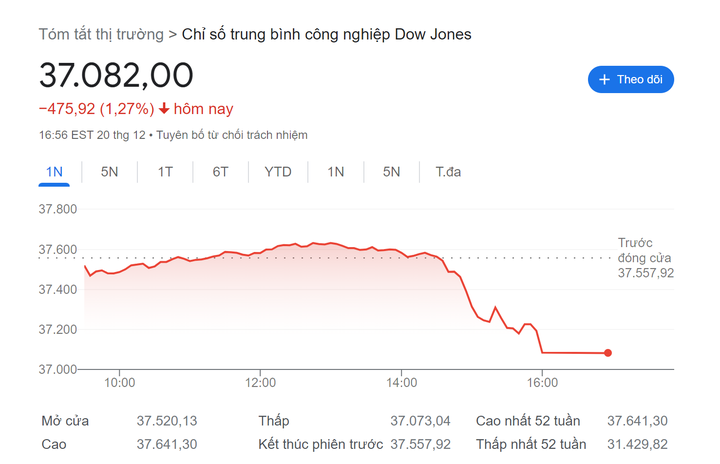Choose the 1N tab right of YTD
The width and height of the screenshot is (720, 464).
click(x=336, y=172)
